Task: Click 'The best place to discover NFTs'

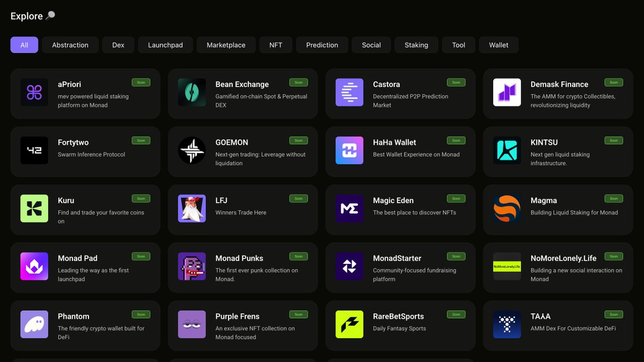Action: pyautogui.click(x=414, y=212)
